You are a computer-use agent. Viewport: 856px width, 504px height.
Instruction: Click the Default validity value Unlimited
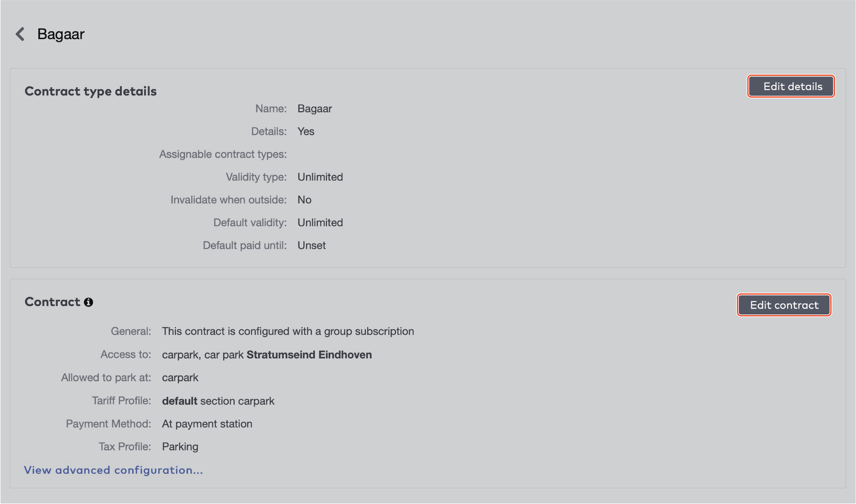[320, 222]
